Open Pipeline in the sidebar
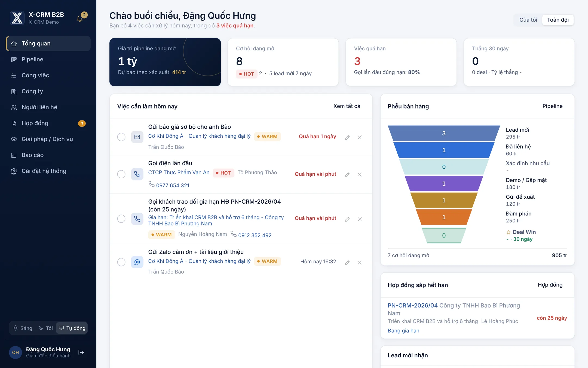The width and height of the screenshot is (588, 368). [x=48, y=59]
